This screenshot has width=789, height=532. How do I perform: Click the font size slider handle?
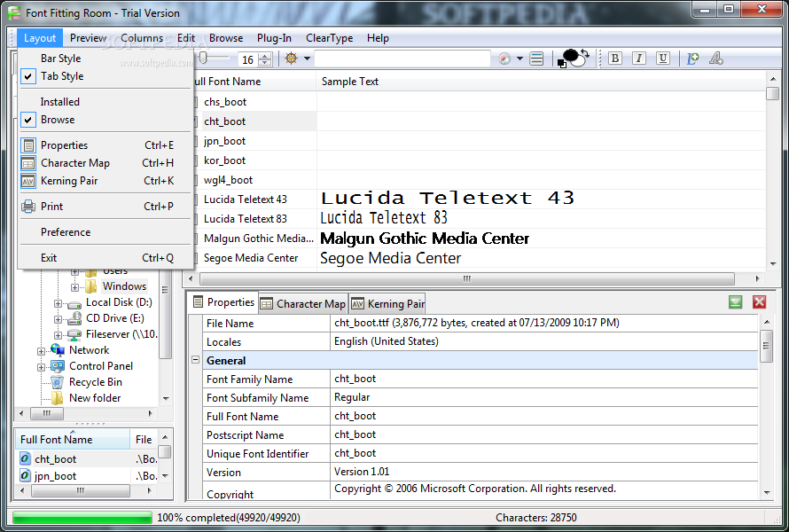point(203,58)
